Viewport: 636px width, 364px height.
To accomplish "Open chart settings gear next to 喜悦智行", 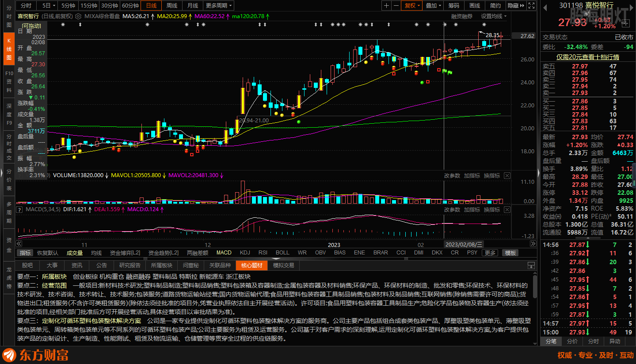I will [79, 16].
